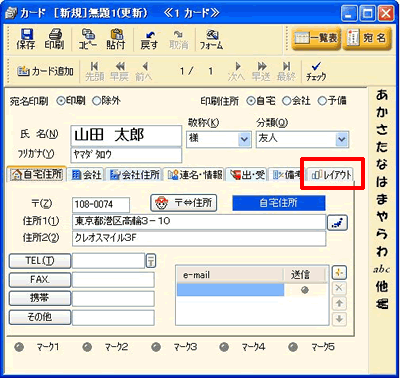This screenshot has width=400, height=378.
Task: Click the 戻す (Undo) toolbar icon
Action: pos(149,39)
